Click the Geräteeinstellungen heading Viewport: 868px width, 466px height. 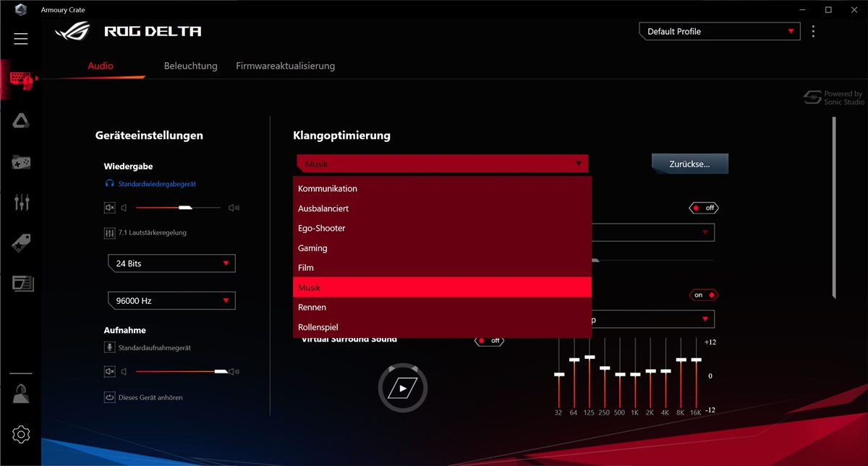tap(149, 135)
